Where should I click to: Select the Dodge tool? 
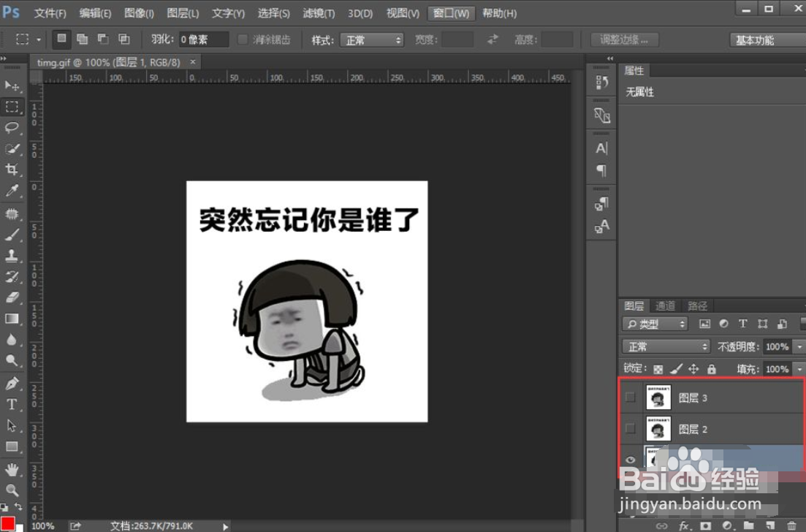pos(12,360)
